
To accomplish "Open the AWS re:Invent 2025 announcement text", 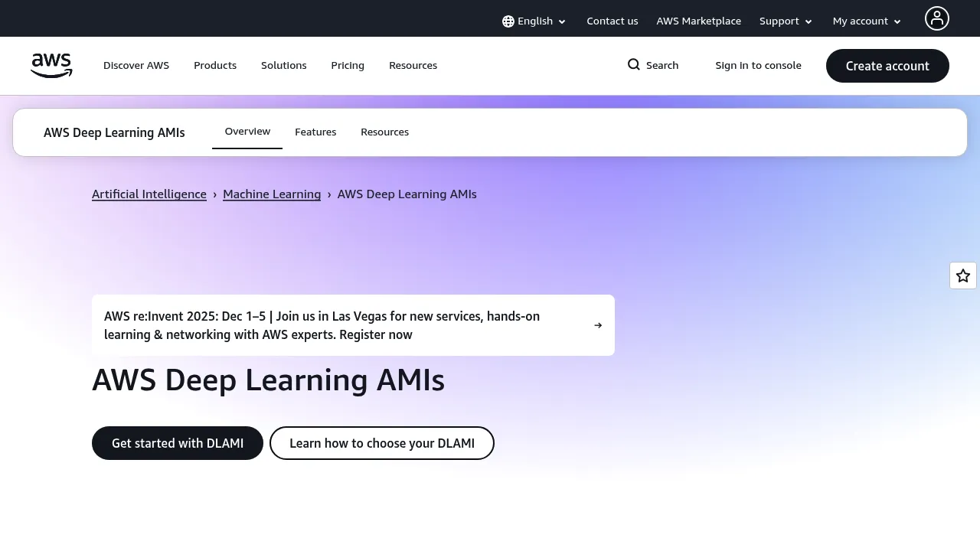I will pos(322,325).
